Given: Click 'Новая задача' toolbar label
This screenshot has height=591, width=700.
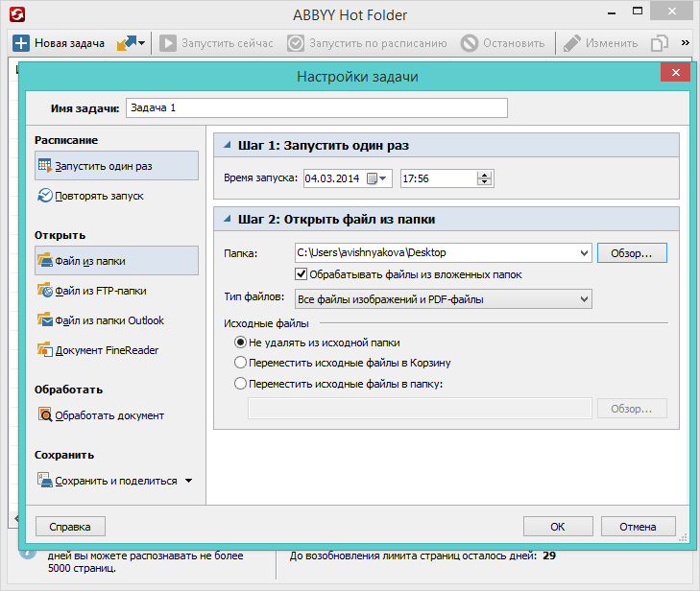Looking at the screenshot, I should click(70, 43).
